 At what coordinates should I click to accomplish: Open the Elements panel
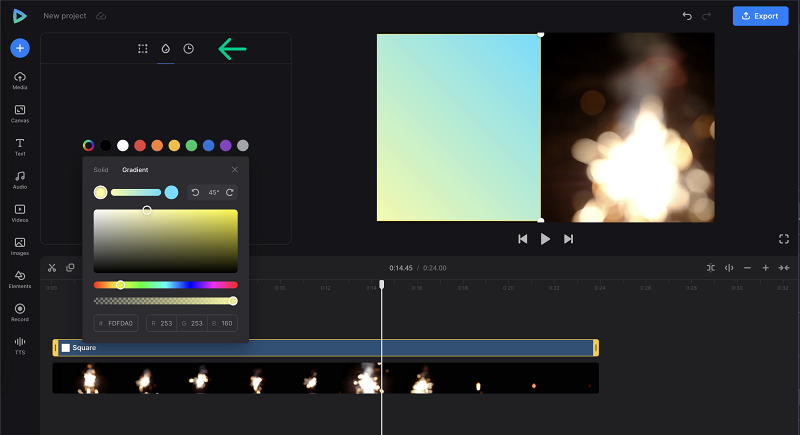point(20,279)
